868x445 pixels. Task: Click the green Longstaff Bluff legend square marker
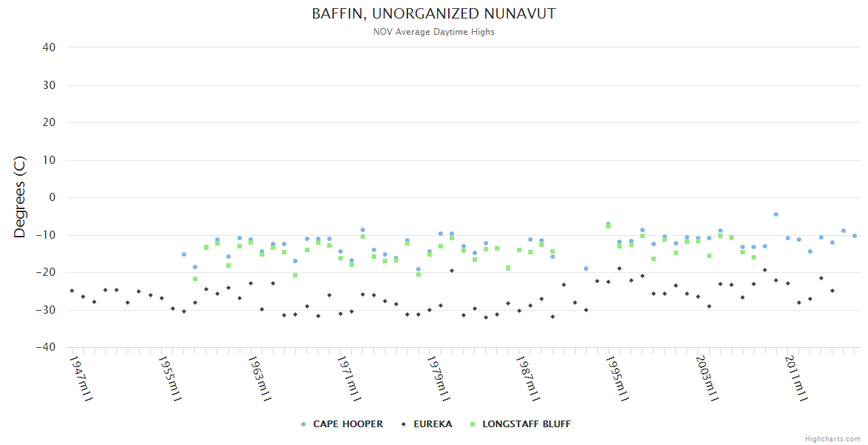[x=473, y=424]
